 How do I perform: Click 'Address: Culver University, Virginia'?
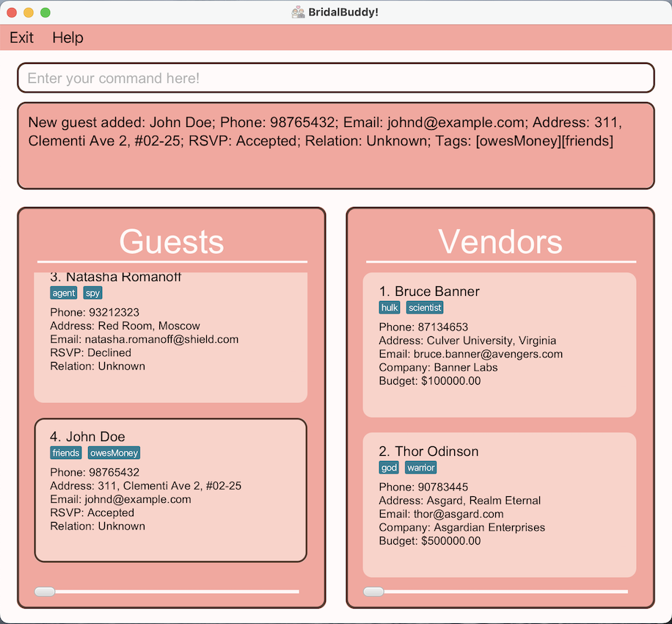point(467,341)
